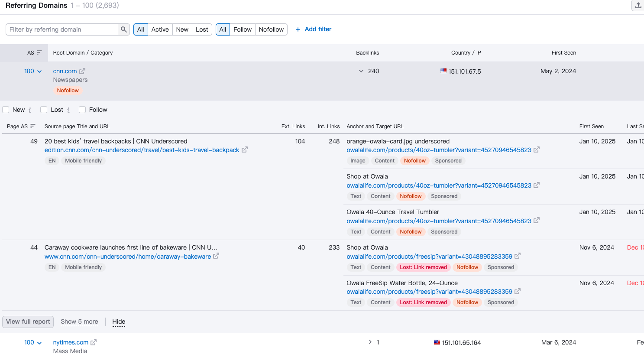644x354 pixels.
Task: Open the cnn.com authority score 100 dropdown
Action: [x=33, y=71]
